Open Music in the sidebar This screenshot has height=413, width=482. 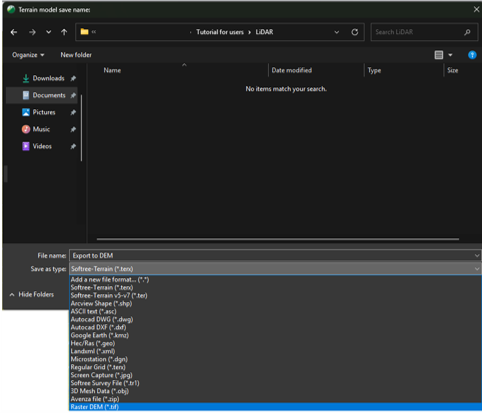[x=36, y=129]
